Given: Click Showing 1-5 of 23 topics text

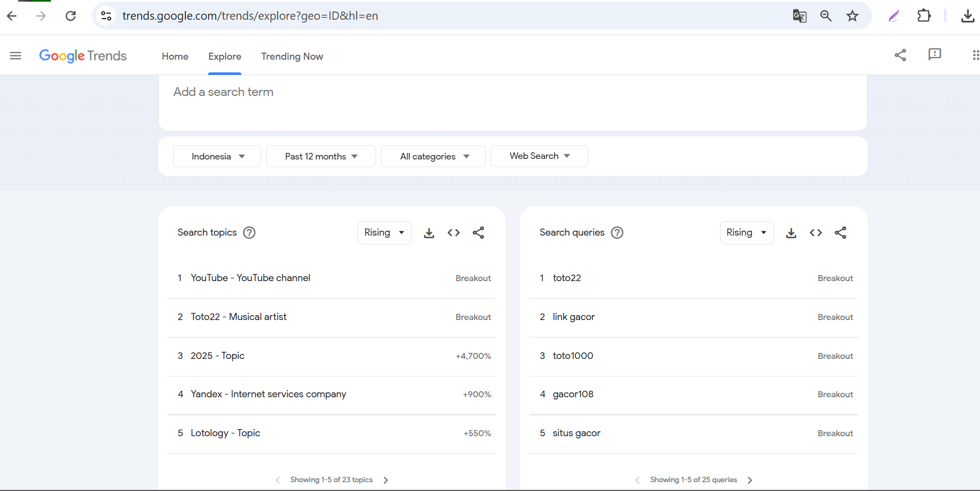Looking at the screenshot, I should click(x=331, y=480).
